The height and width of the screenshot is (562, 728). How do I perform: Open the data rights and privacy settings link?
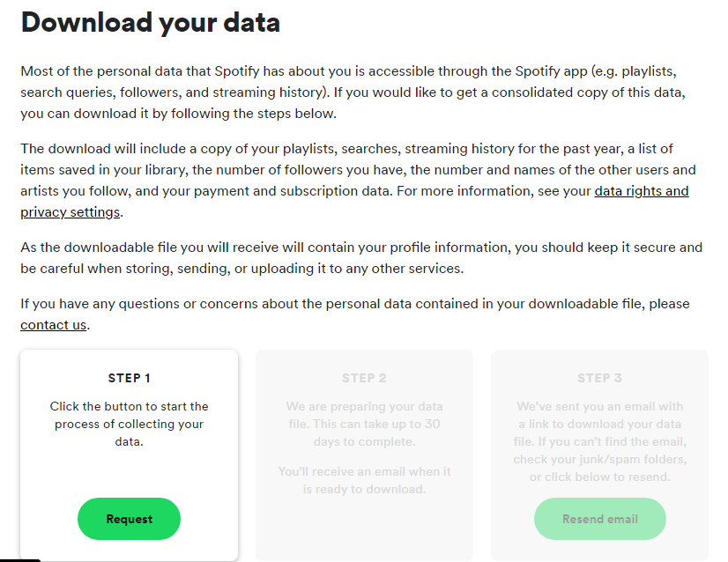[641, 191]
